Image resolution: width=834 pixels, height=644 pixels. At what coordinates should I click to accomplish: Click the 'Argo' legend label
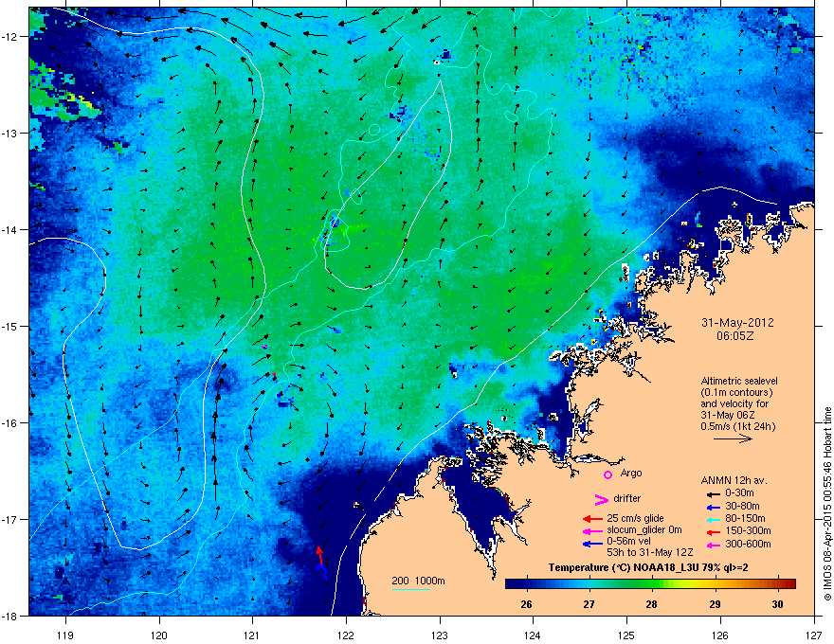[x=631, y=474]
